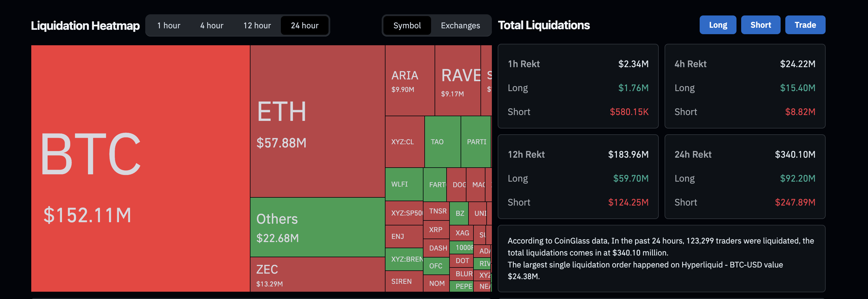Image resolution: width=868 pixels, height=299 pixels.
Task: Click the WLFI tile in the heatmap
Action: pos(404,184)
